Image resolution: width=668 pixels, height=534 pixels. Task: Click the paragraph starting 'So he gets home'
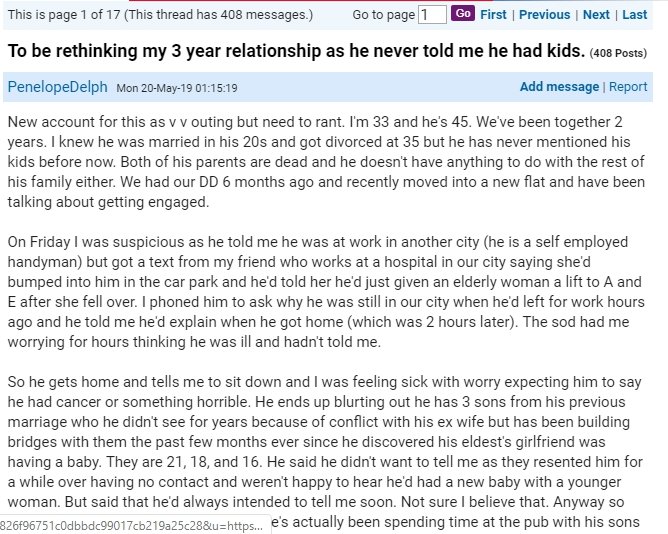tap(326, 452)
